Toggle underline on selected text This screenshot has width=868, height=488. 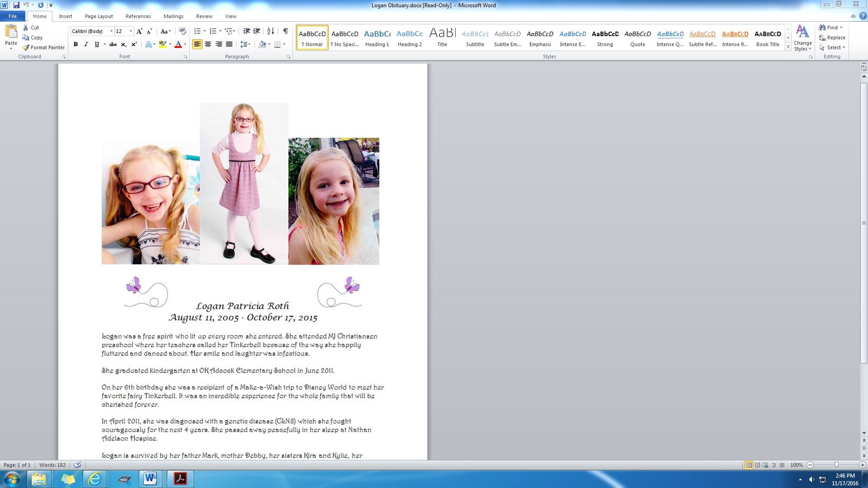coord(96,44)
